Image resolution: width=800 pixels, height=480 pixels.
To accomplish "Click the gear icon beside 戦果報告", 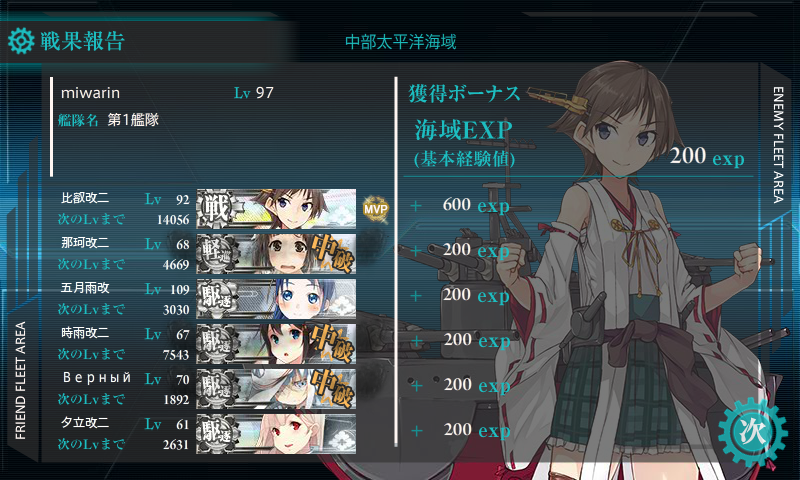I will coord(21,41).
